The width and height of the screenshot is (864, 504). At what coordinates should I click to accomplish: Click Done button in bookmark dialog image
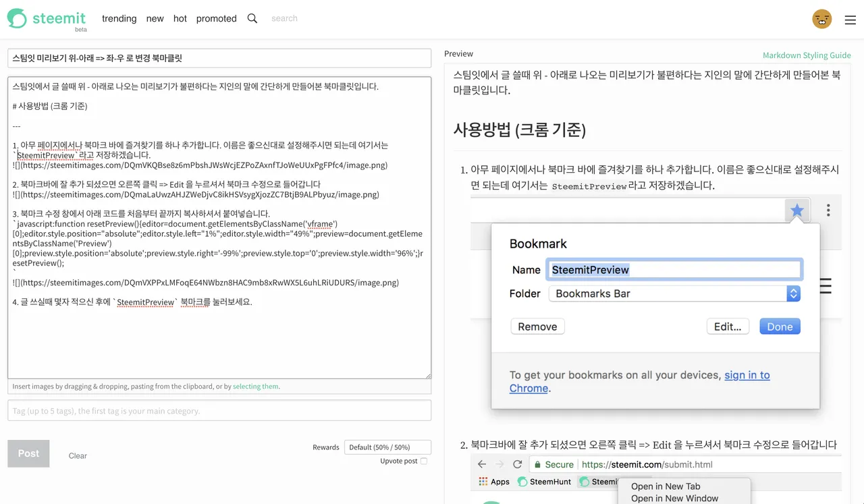point(780,327)
